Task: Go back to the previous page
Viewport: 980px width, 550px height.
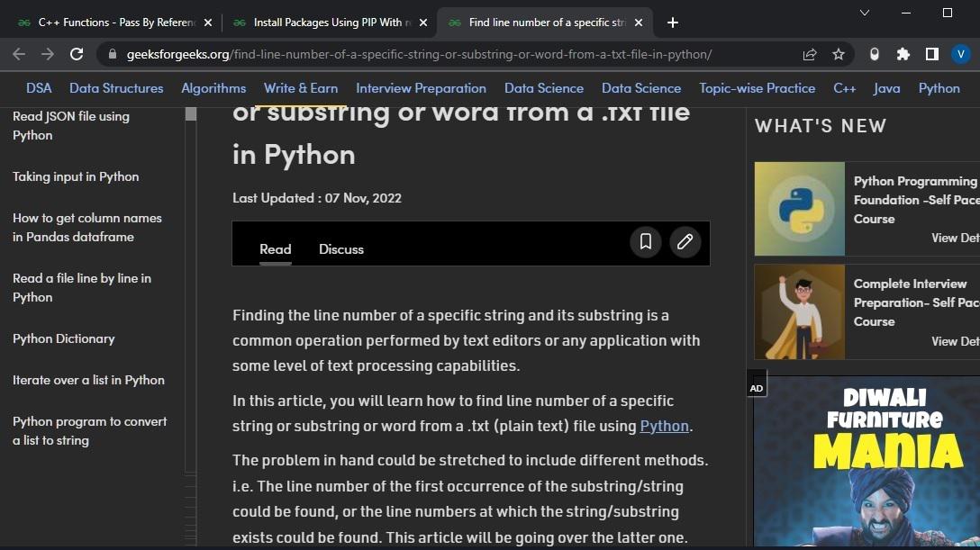Action: tap(19, 54)
